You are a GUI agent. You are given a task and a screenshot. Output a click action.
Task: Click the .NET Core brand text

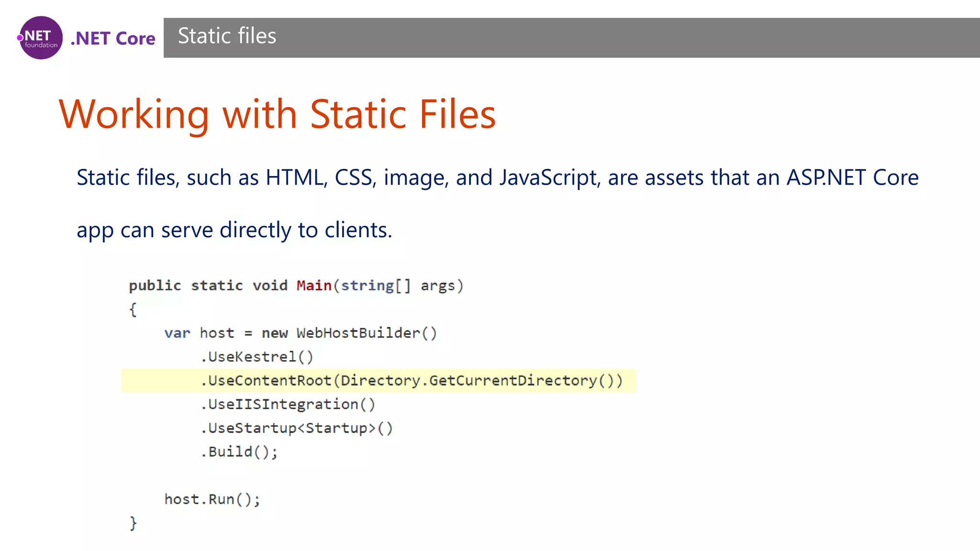[113, 38]
